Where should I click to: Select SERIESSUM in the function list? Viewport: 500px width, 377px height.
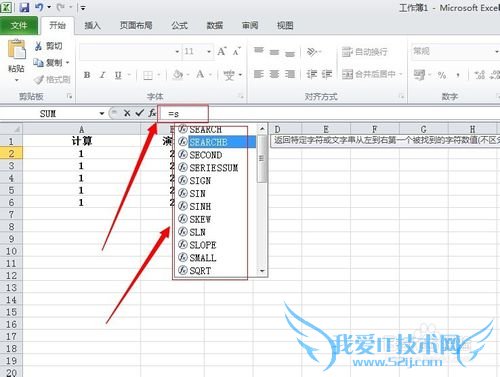[217, 168]
